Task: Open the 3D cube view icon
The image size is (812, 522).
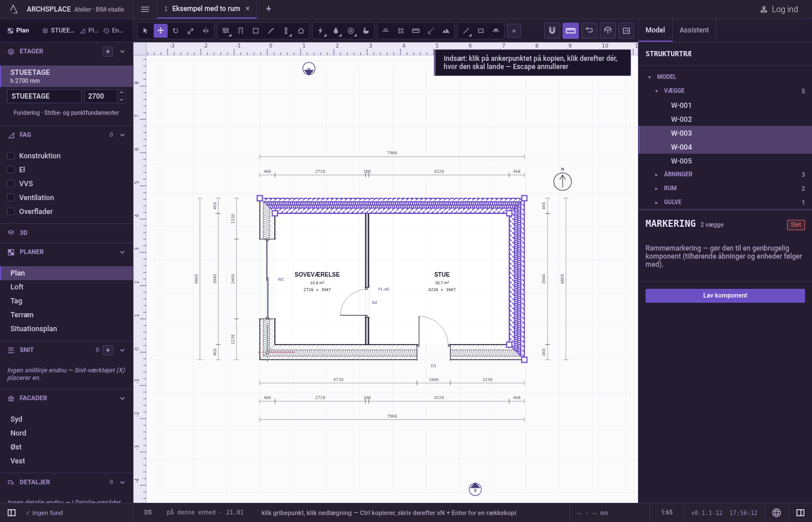Action: 608,31
